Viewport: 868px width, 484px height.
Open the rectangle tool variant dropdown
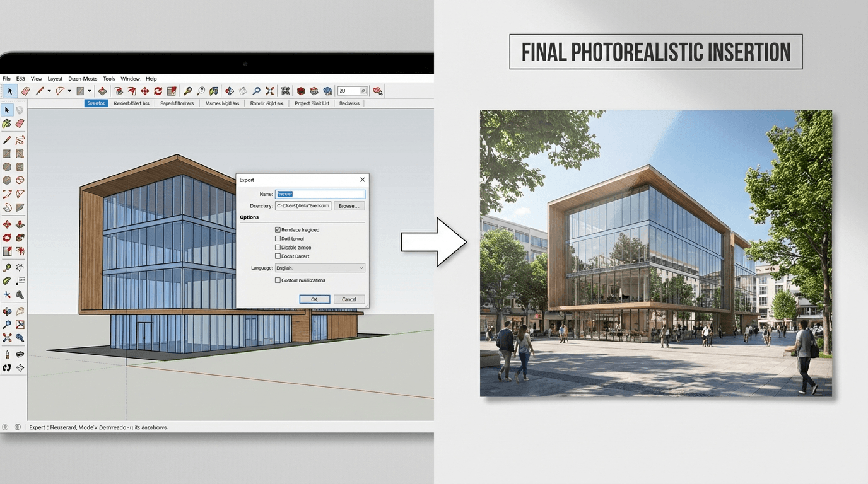[90, 91]
